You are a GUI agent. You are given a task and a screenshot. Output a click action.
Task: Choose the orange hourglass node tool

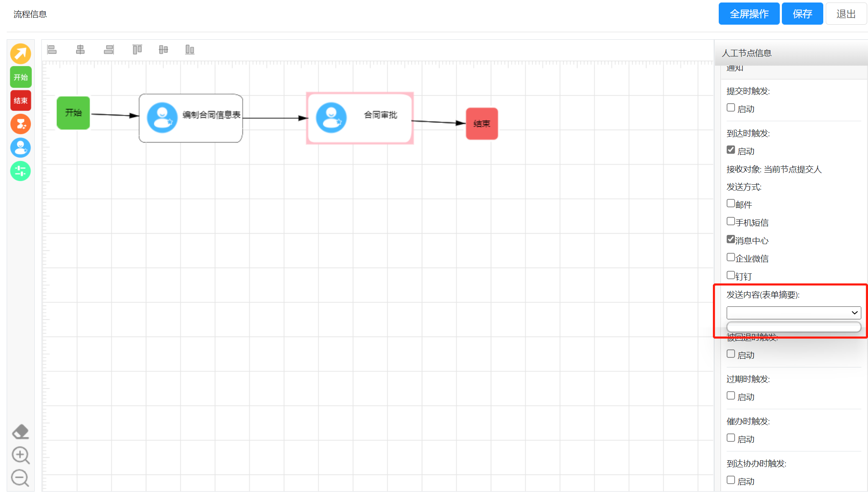pyautogui.click(x=20, y=124)
